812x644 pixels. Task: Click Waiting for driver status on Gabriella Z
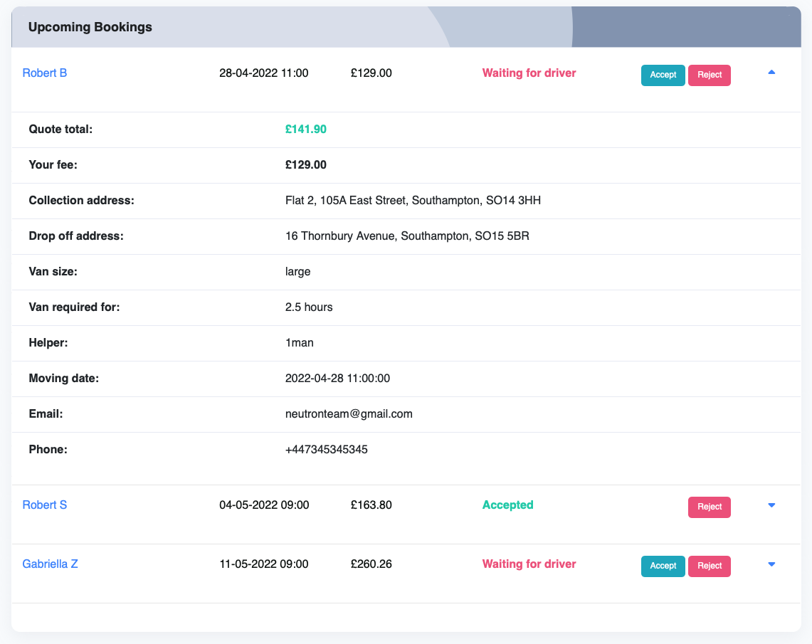coord(529,564)
